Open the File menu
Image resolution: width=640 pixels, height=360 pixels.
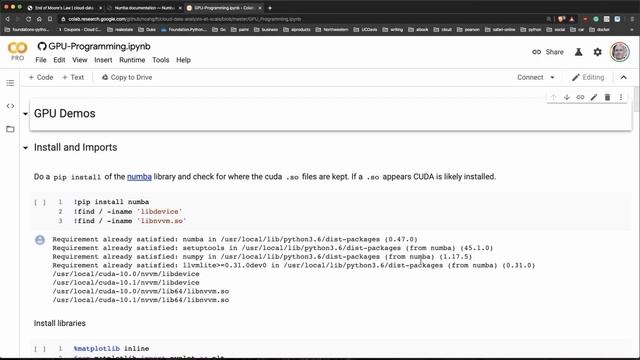tap(41, 60)
